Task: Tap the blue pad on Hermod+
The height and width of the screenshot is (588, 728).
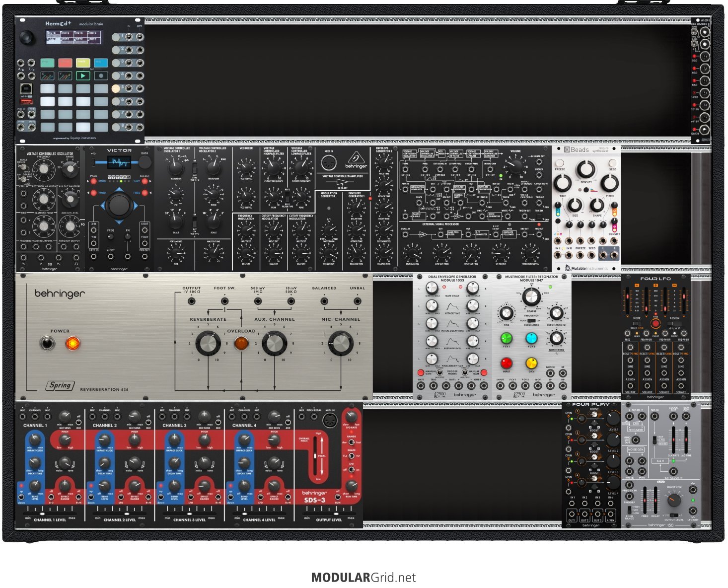Action: 101,63
